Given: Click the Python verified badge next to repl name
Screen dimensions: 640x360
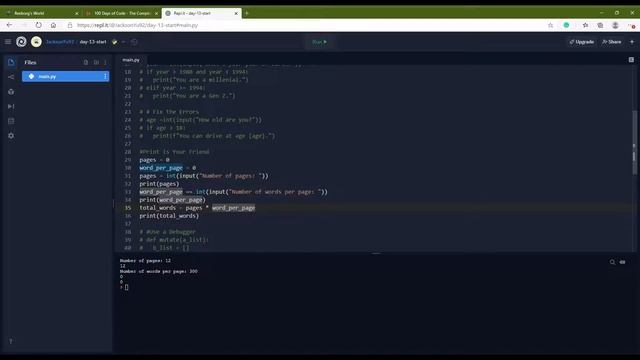Looking at the screenshot, I should [x=114, y=42].
